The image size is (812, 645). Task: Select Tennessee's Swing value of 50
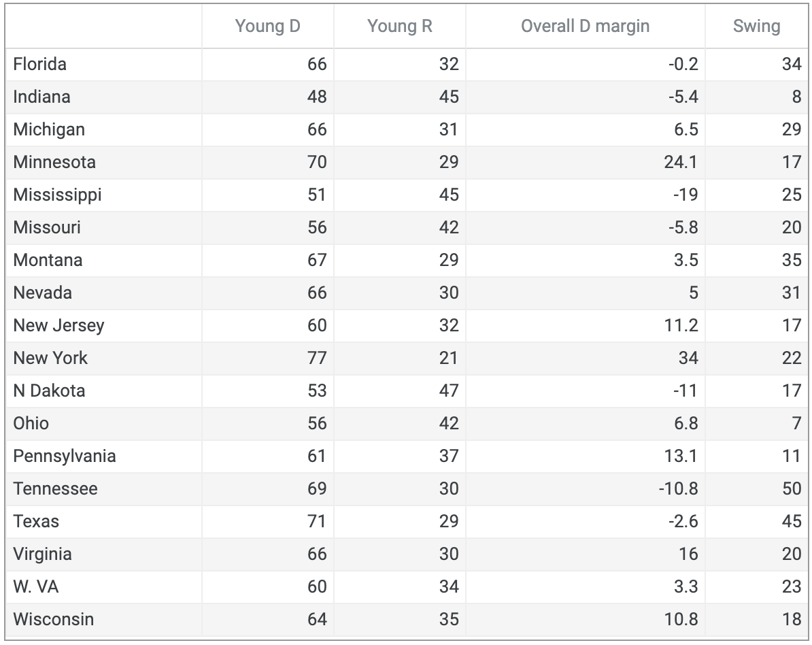791,489
